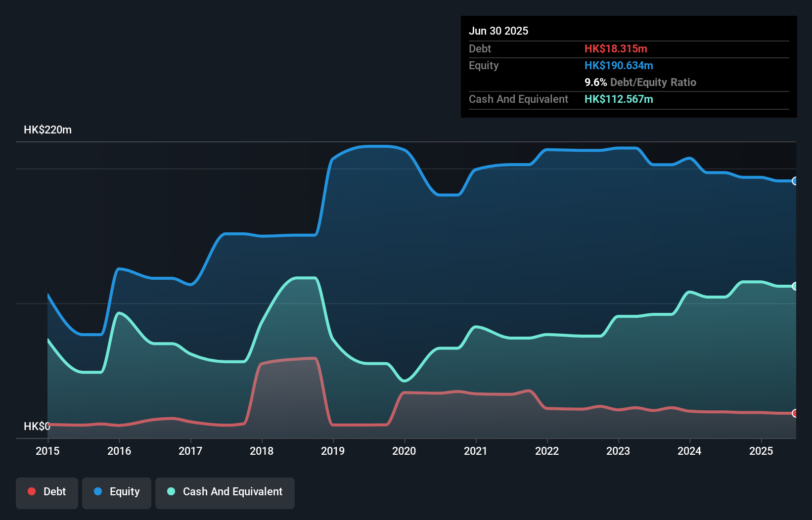Toggle the Cash And Equivalent series visibility

[225, 491]
